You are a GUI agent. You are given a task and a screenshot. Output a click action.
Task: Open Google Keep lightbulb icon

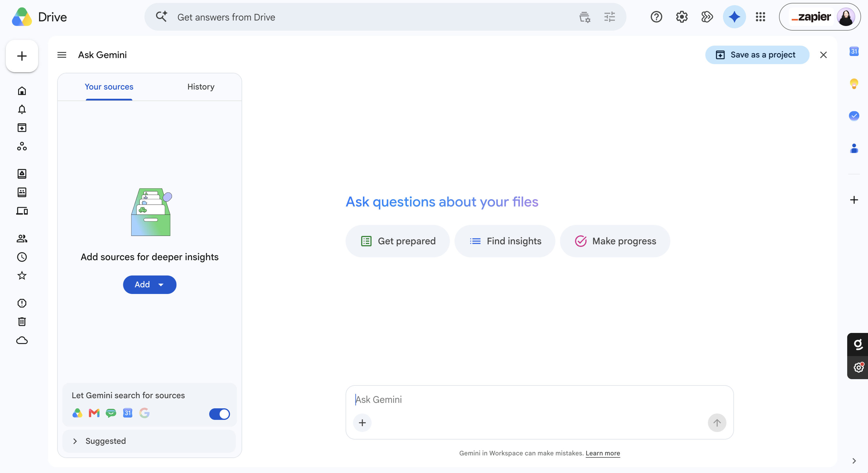click(x=854, y=83)
